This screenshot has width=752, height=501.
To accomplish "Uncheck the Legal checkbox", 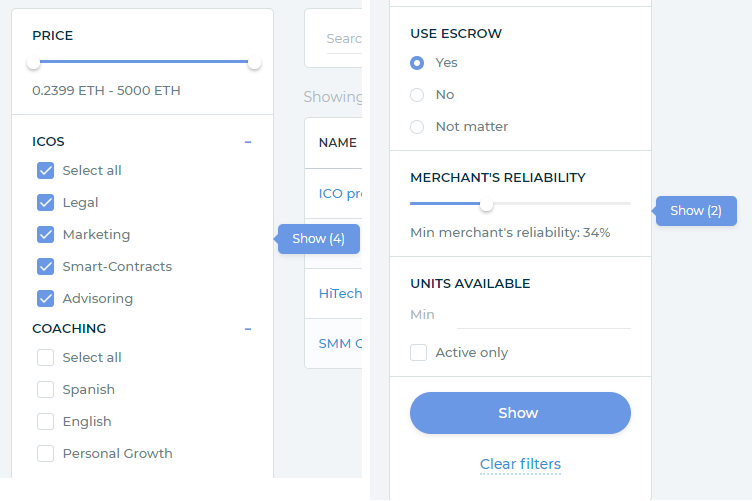I will [45, 203].
